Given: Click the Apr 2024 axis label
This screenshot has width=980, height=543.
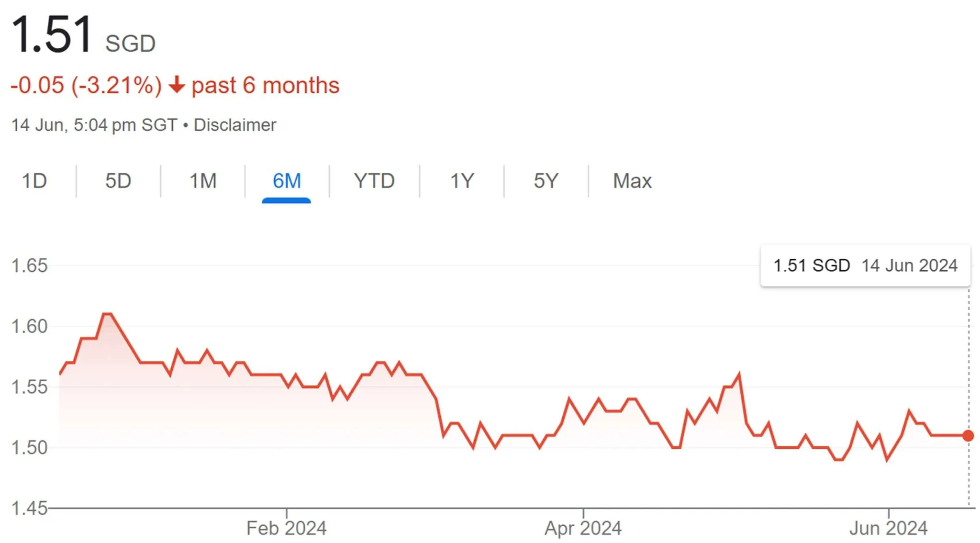Looking at the screenshot, I should tap(583, 528).
